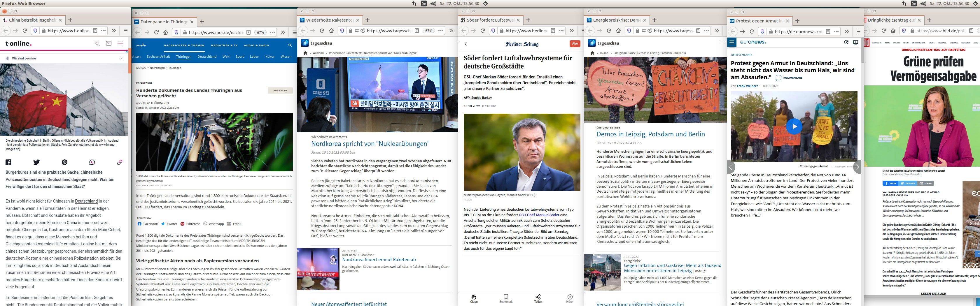Expand the hamburger menu on Energiepreiskrise tagesschau page
Viewport: 980px width, 306px height.
(722, 43)
